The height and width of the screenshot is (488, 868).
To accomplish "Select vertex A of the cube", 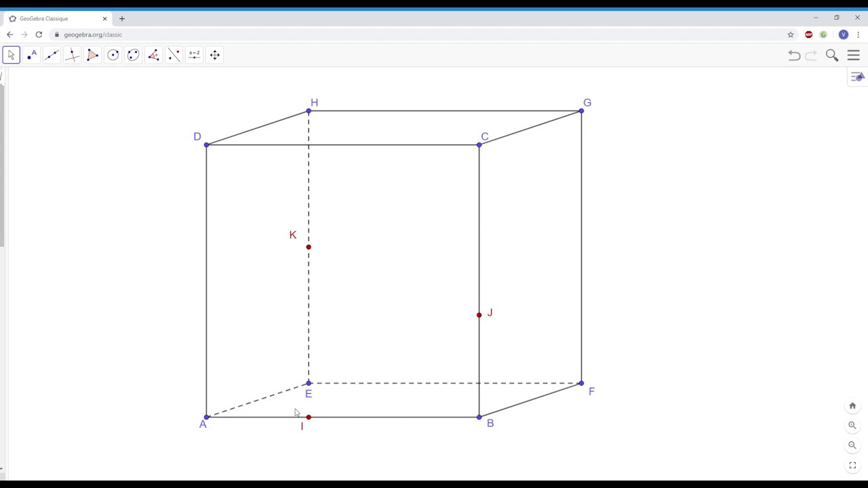I will click(207, 417).
